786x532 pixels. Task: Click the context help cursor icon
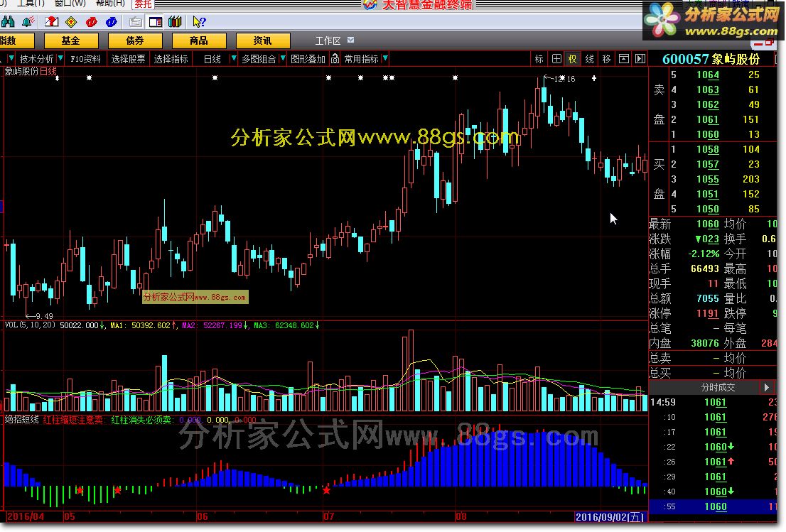pos(199,21)
